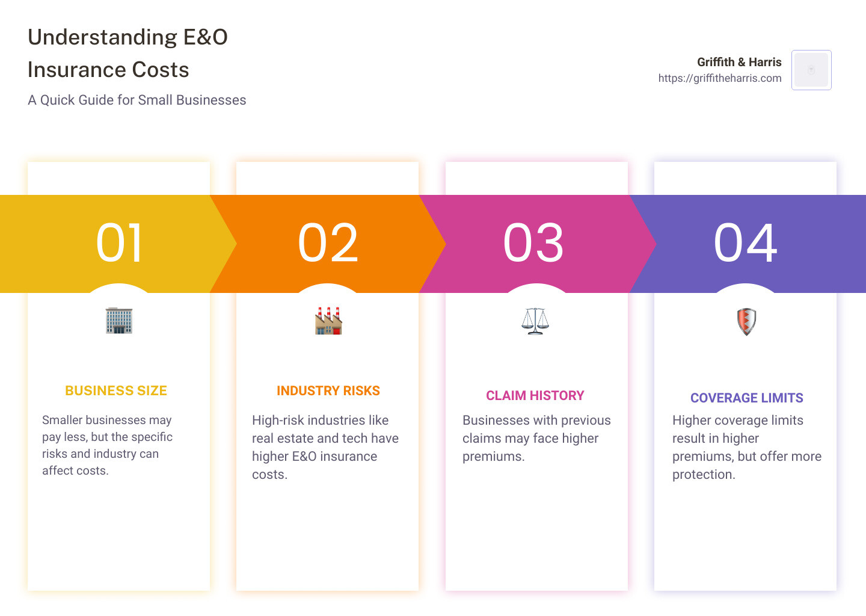
Task: Click the Quick Guide for Small Businesses subtitle
Action: tap(137, 100)
